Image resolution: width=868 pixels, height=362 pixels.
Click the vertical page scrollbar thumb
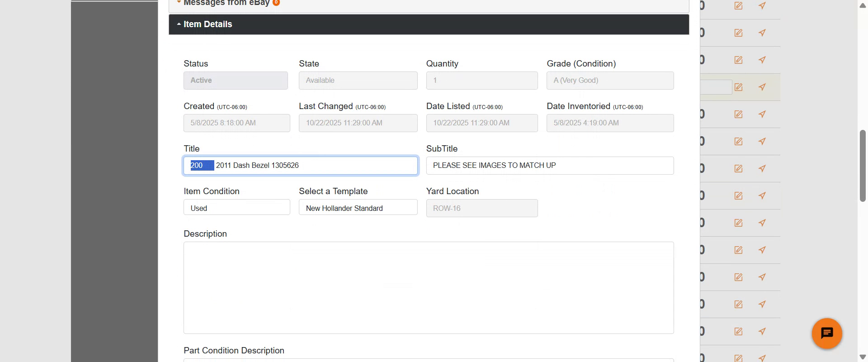pos(863,165)
